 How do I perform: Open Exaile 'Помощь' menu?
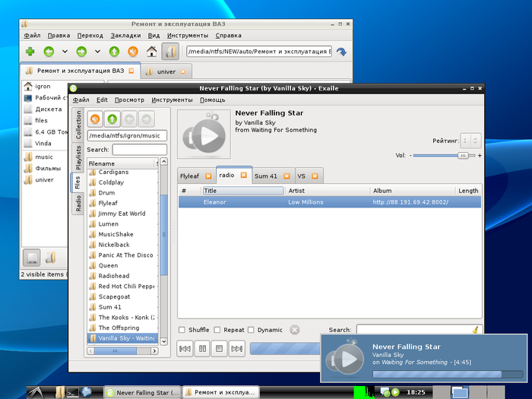[212, 100]
